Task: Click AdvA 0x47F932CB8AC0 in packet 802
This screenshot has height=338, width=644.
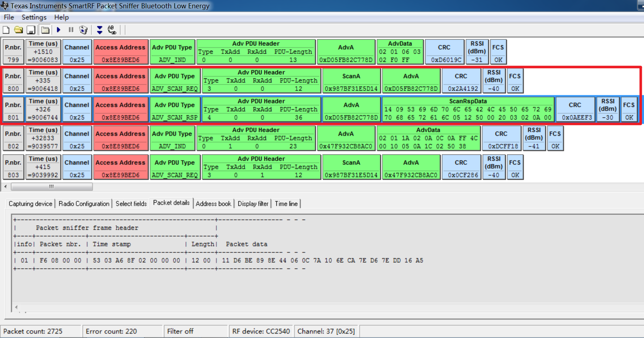Action: click(346, 146)
